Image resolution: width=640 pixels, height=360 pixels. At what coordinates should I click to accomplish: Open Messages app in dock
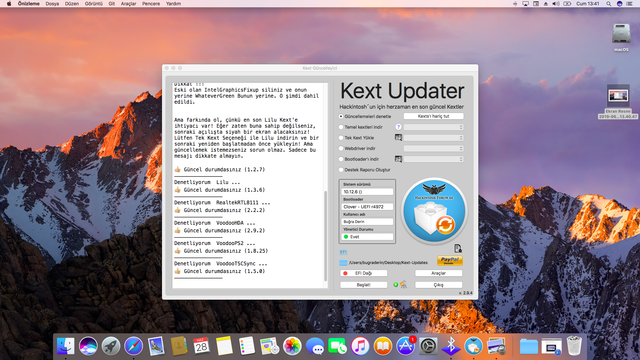tap(315, 347)
